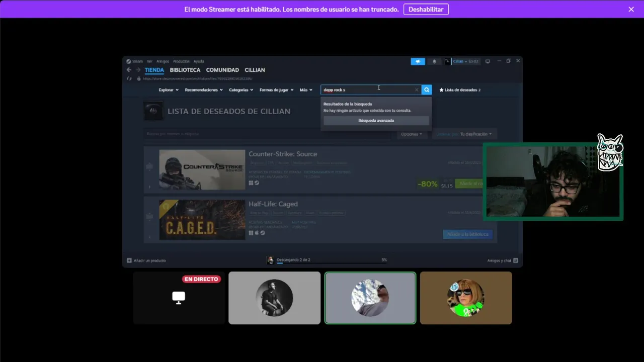Expand the Cillian account balance dropdown
The width and height of the screenshot is (644, 362).
click(x=466, y=61)
